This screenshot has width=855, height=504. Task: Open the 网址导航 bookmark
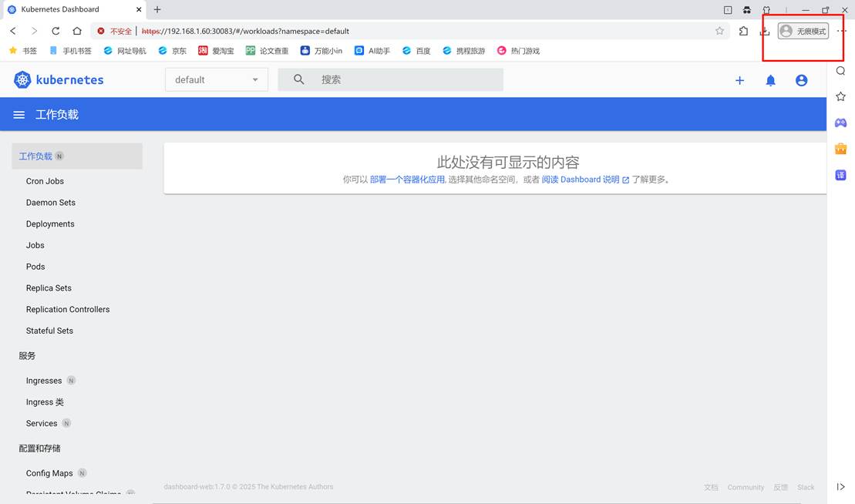coord(124,51)
